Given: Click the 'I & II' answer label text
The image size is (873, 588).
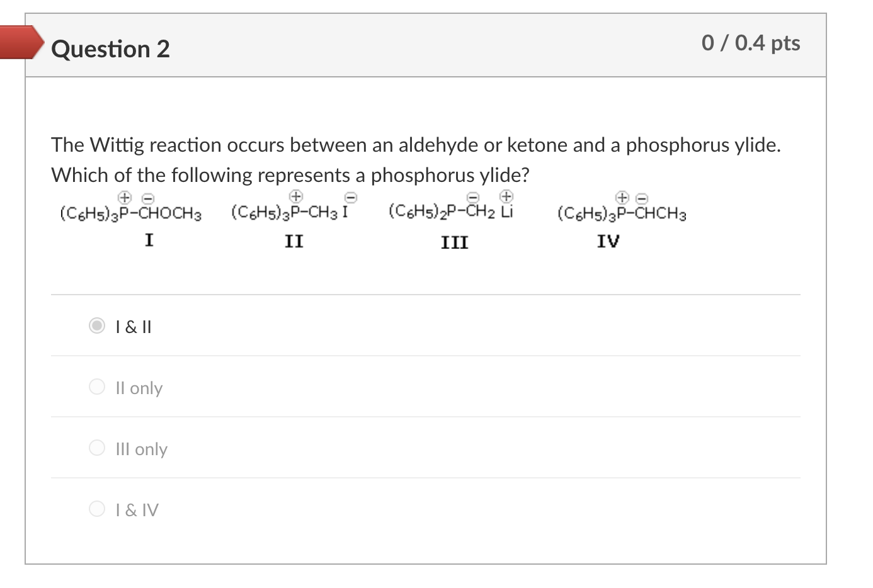Looking at the screenshot, I should pos(134,327).
